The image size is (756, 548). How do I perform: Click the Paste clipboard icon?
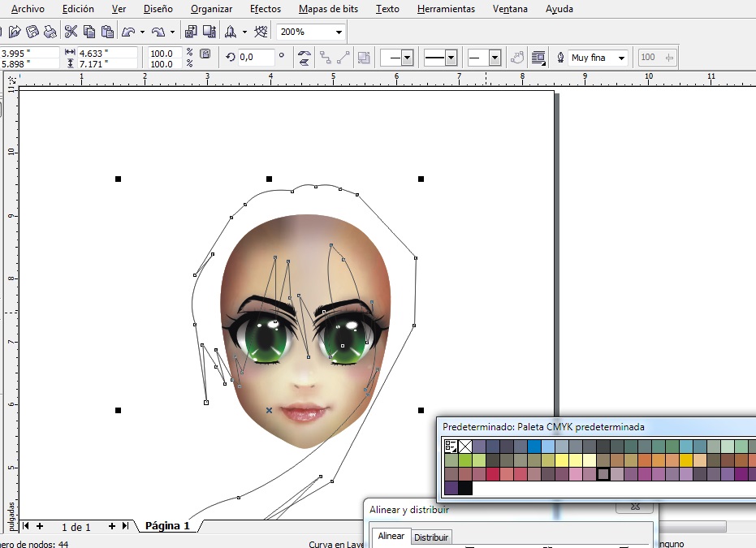tap(106, 32)
